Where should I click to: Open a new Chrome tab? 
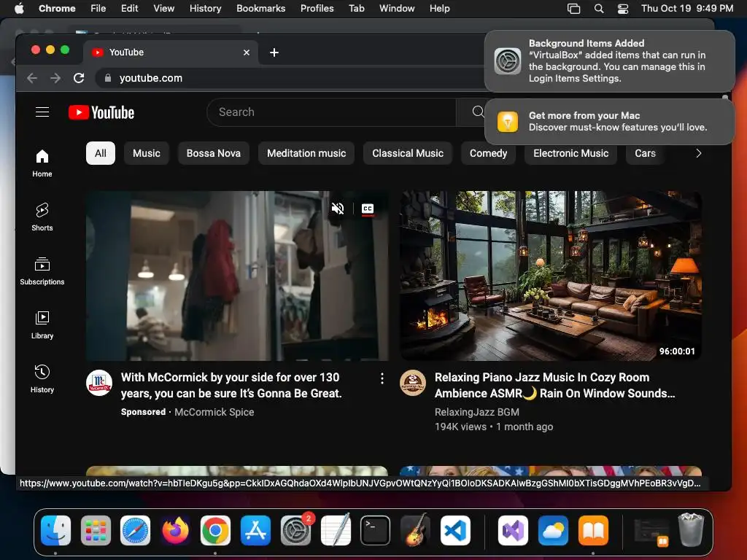(274, 52)
